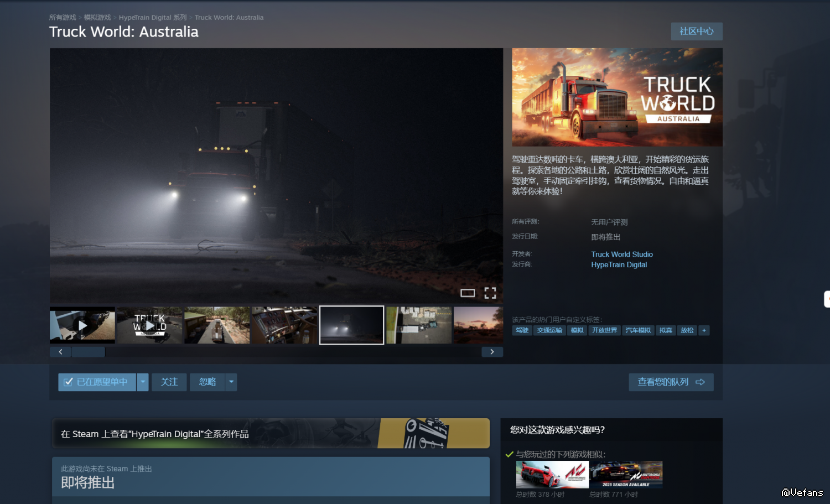Select the truck cab interior screenshot thumbnail
Viewport: 830px width, 504px height.
click(284, 325)
